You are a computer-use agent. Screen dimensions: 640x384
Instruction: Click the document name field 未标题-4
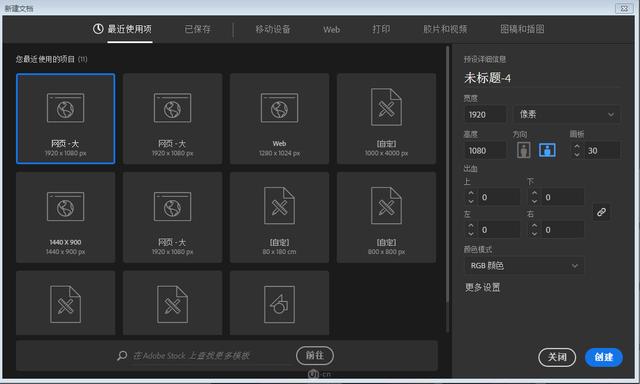point(542,78)
